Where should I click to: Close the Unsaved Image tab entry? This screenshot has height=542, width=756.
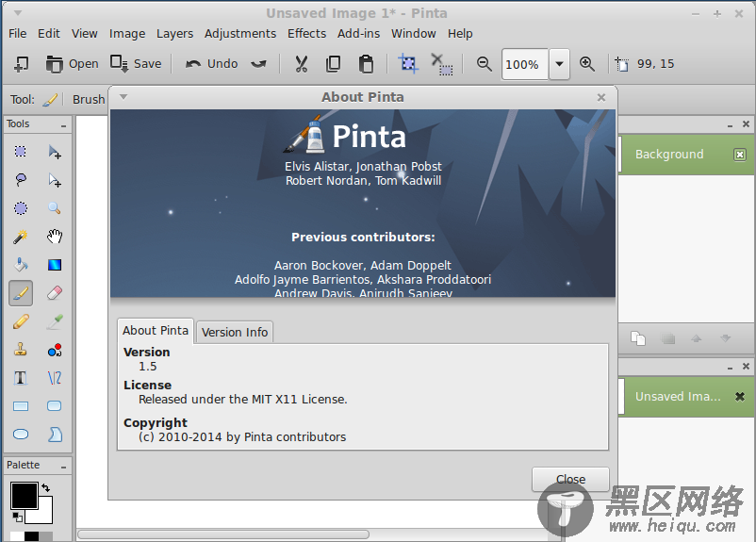pos(740,397)
